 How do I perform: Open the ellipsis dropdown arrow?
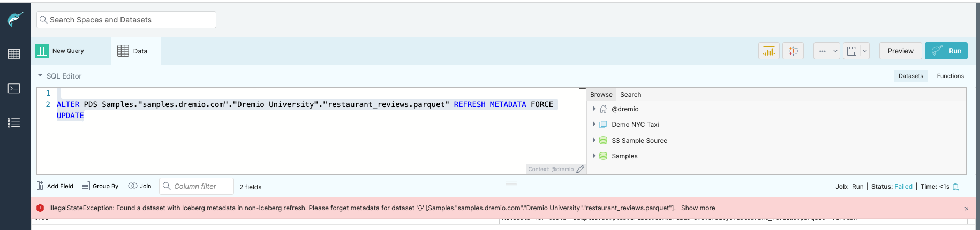coord(835,51)
